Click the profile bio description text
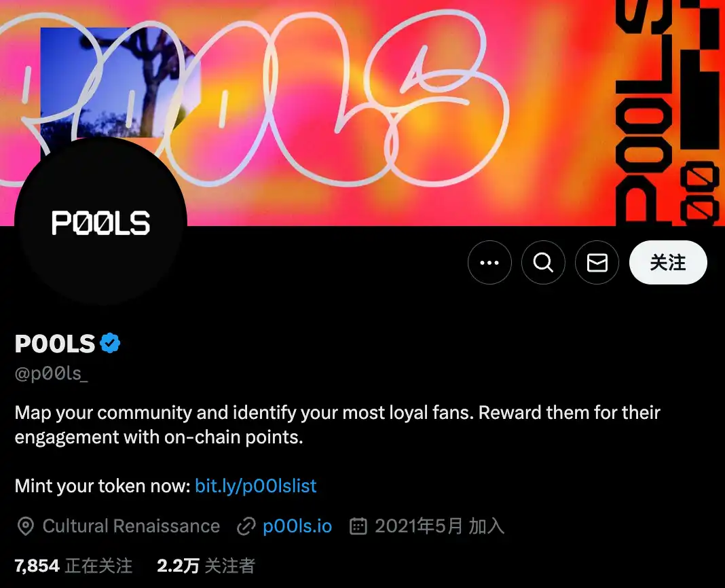Screen dimensions: 725x588 pos(337,424)
